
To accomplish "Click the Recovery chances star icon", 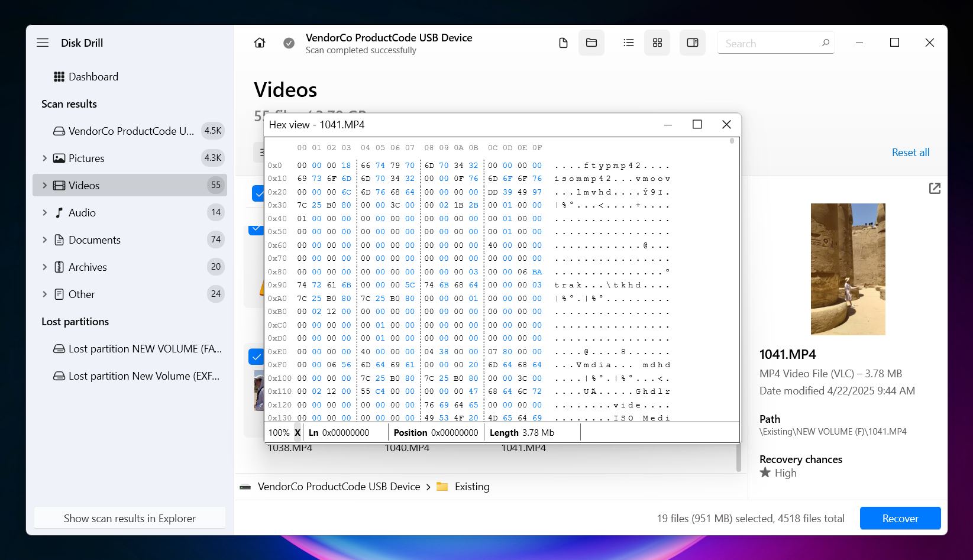I will click(x=765, y=472).
